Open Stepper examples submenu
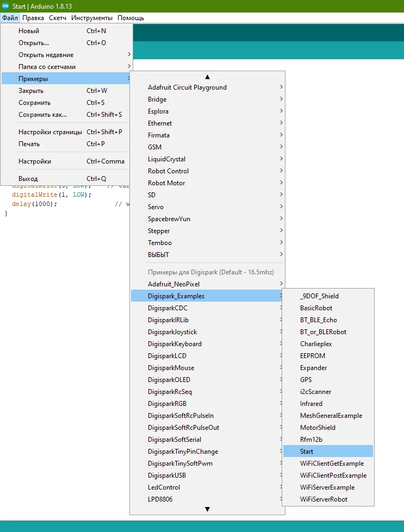Screen dimensions: 404x532 [207, 231]
